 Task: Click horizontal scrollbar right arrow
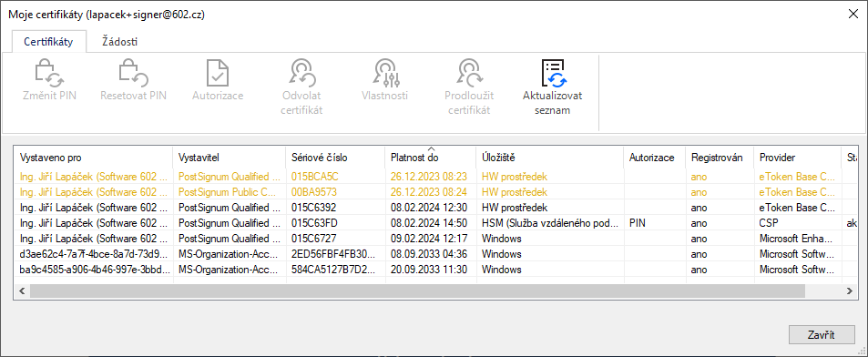849,291
